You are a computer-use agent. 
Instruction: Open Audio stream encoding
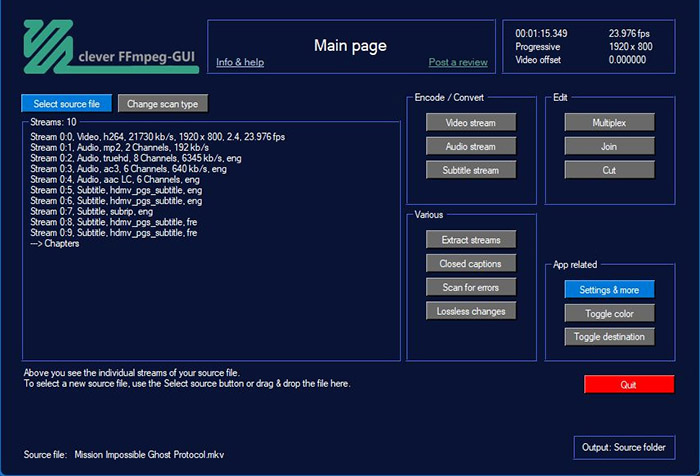[x=471, y=146]
